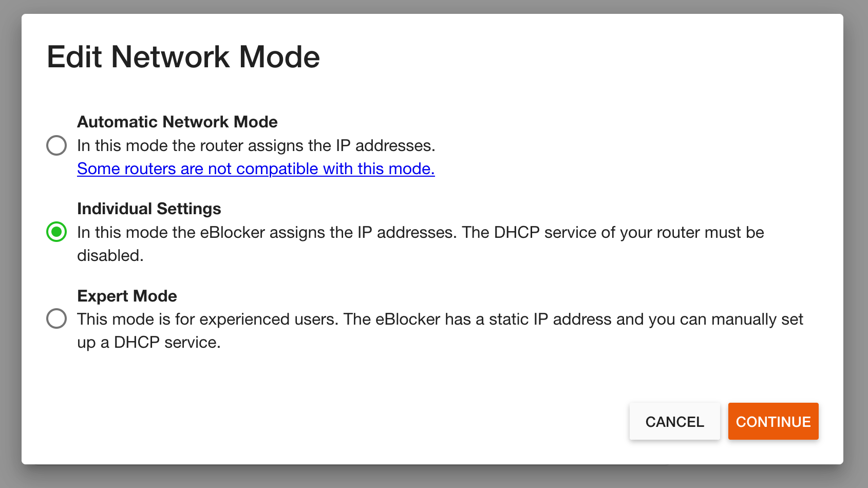
Task: Choose the Expert Mode radio button
Action: pos(56,319)
